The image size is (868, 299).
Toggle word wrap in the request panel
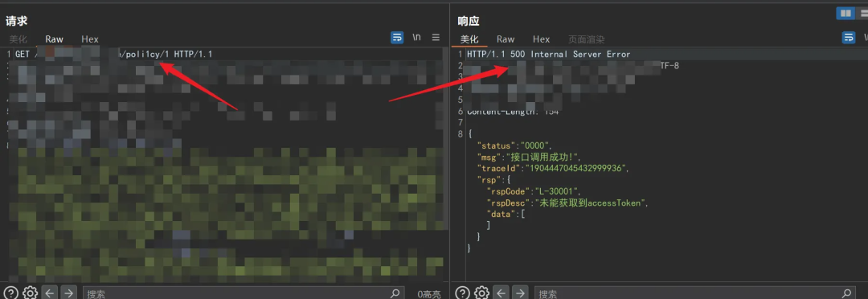[397, 38]
